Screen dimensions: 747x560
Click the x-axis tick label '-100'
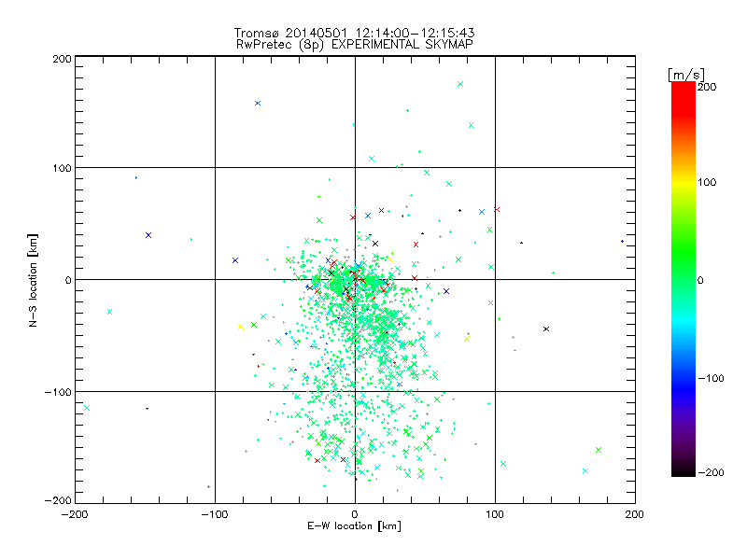point(215,514)
